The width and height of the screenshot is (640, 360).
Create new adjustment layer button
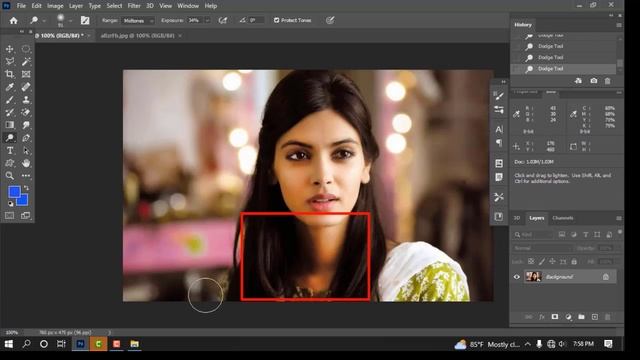pos(568,317)
